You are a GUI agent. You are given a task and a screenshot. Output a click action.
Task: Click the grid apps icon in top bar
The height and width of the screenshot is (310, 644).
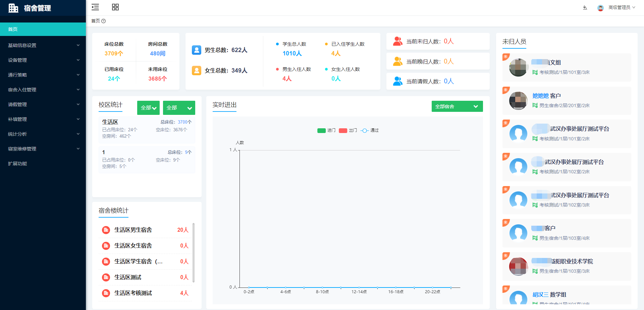[x=115, y=7]
